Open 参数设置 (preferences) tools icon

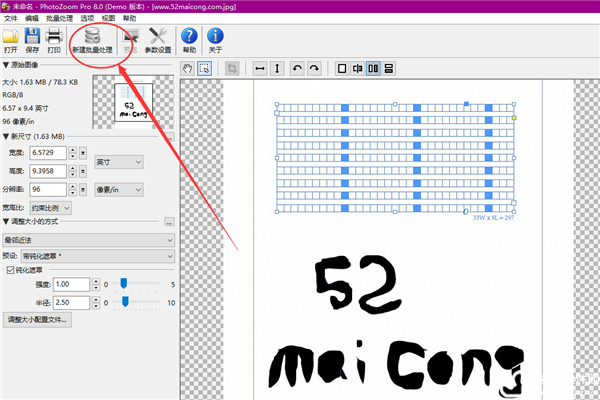[158, 40]
